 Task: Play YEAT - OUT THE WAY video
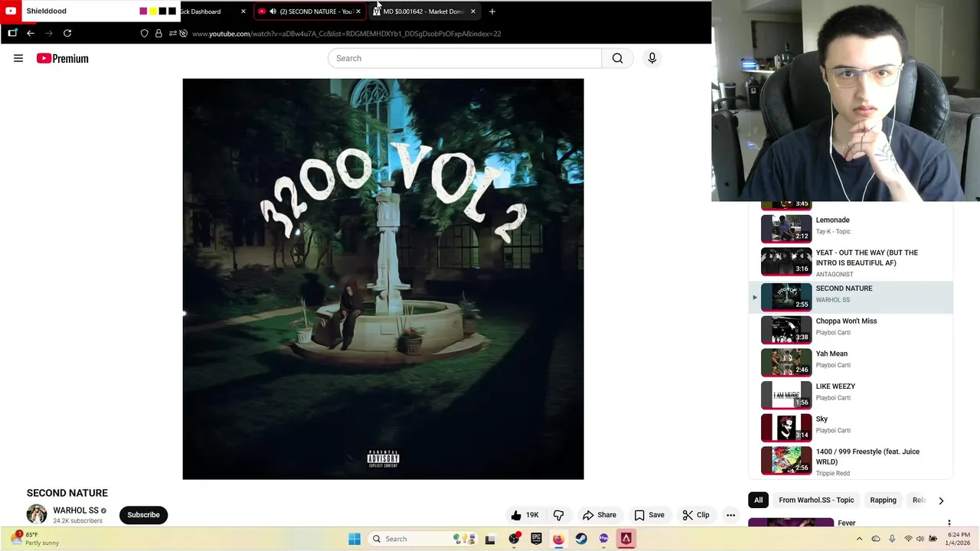point(851,262)
